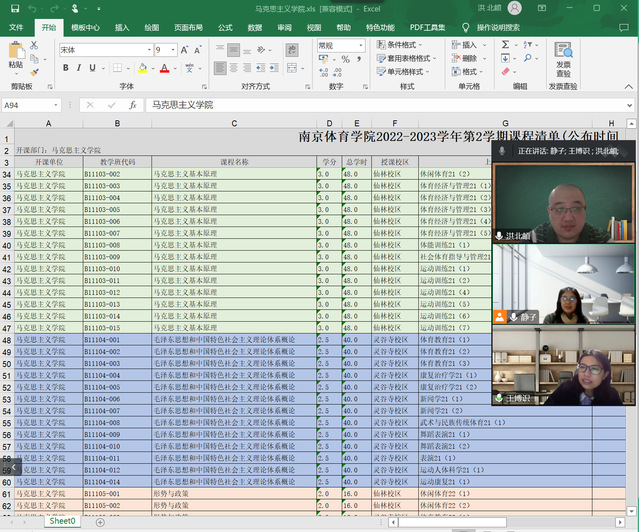Click the Cut scissors icon

click(35, 45)
